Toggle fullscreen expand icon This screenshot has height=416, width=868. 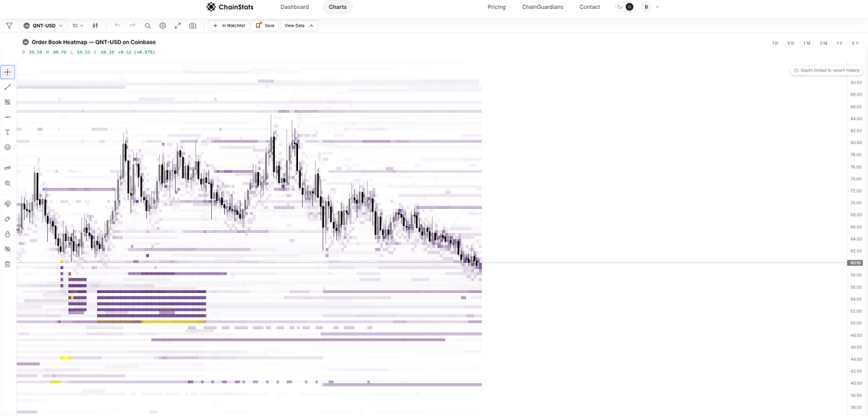178,25
